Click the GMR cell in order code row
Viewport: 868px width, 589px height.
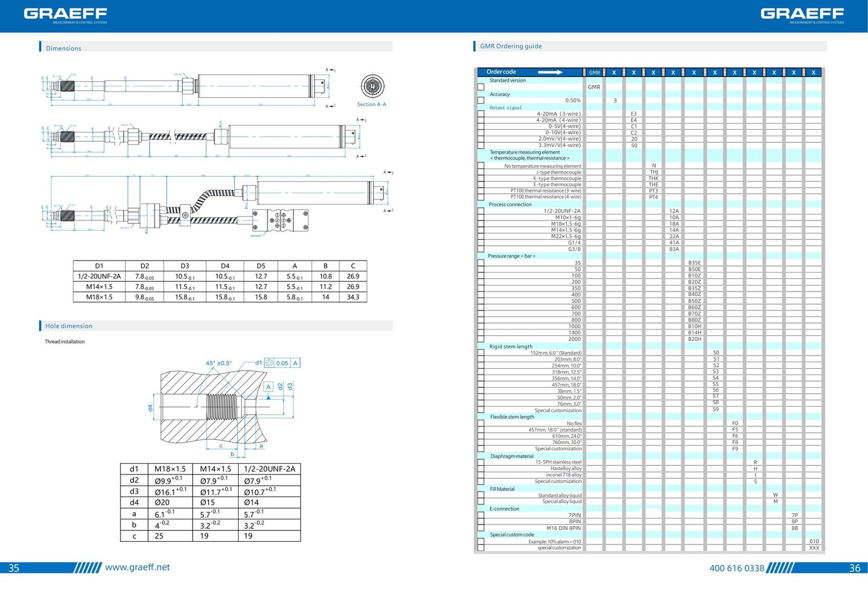595,72
